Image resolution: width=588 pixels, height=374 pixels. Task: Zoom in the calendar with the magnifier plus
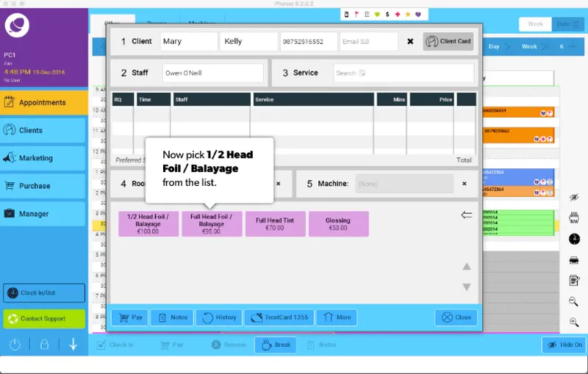tap(573, 322)
